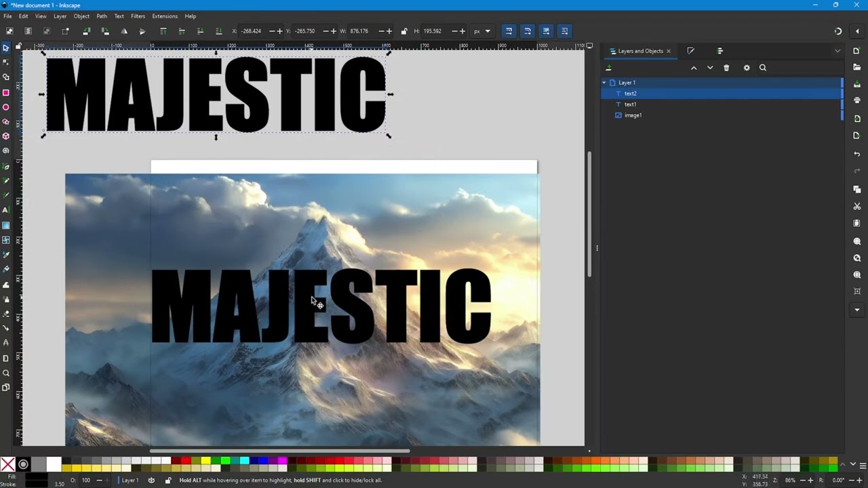Expand more commands arrow in command bar
The width and height of the screenshot is (868, 488).
click(x=857, y=310)
